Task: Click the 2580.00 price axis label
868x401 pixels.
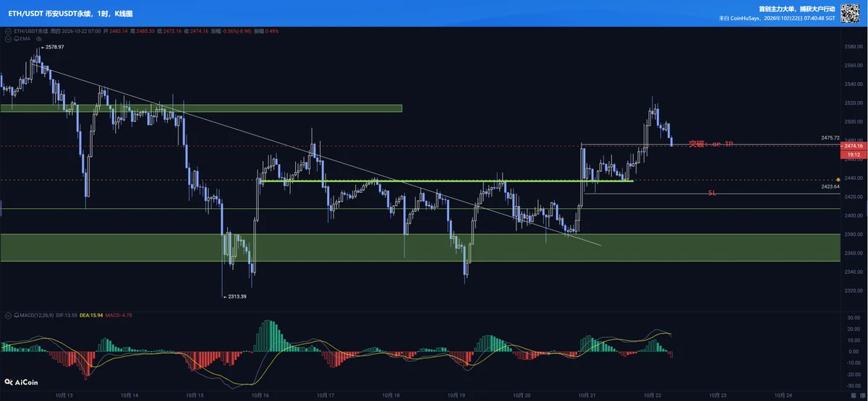Action: point(854,47)
